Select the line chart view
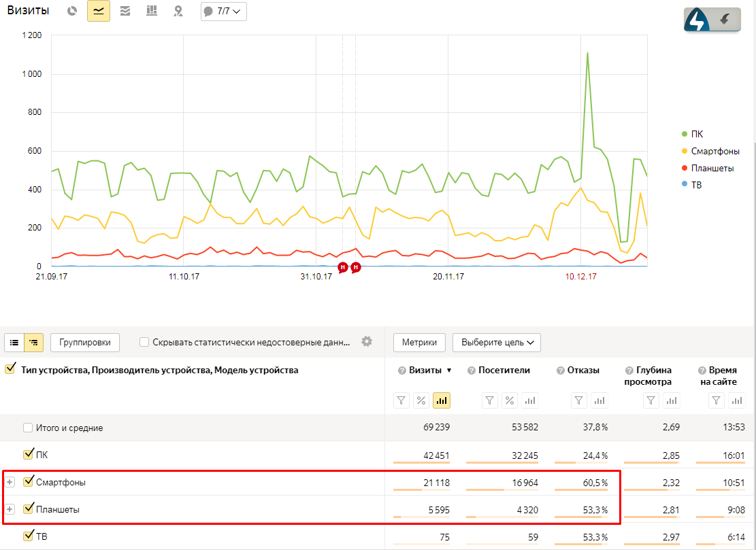The height and width of the screenshot is (550, 756). tap(99, 11)
